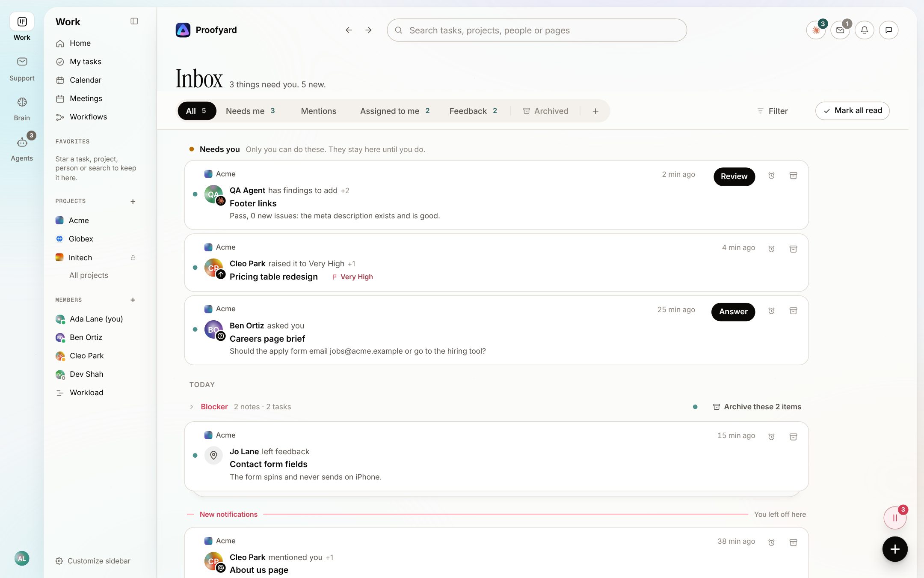This screenshot has width=924, height=578.
Task: Open the paused widget with badge 3
Action: 895,518
